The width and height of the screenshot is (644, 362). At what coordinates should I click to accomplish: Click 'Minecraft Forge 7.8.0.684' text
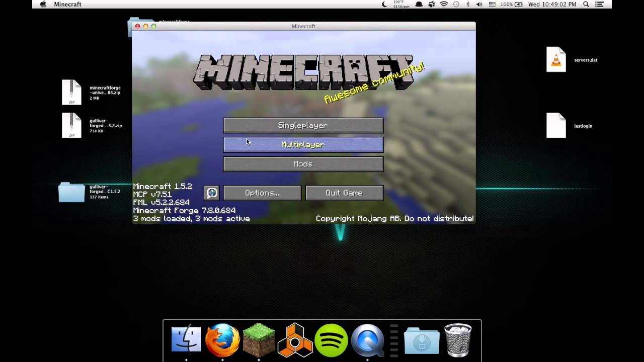(x=184, y=211)
